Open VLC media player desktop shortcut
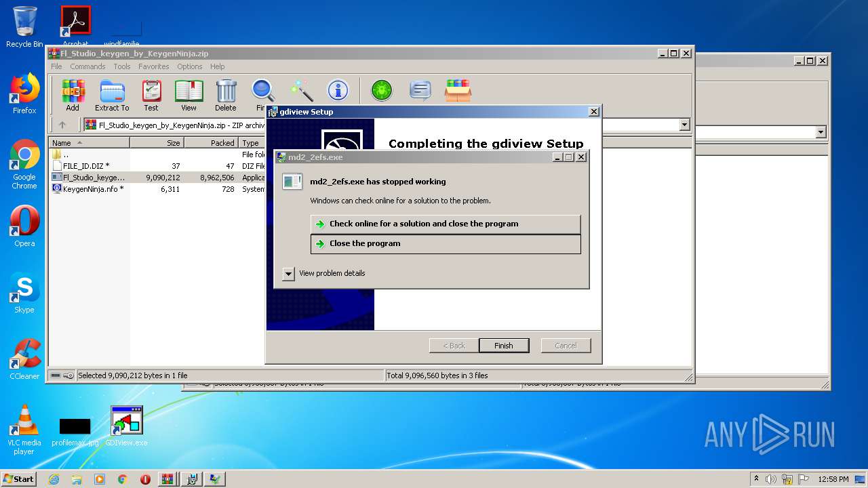This screenshot has width=868, height=488. pos(24,430)
